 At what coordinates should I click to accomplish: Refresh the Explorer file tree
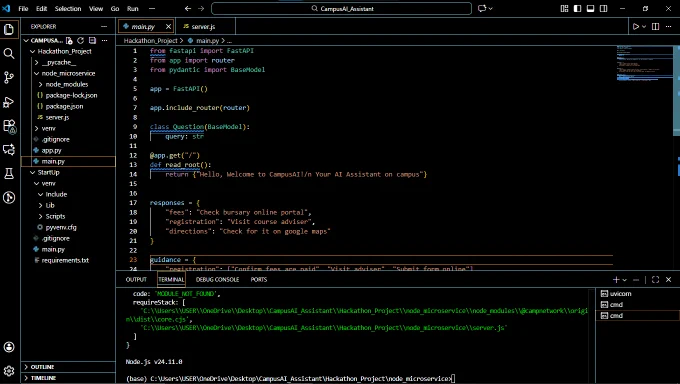[x=80, y=40]
